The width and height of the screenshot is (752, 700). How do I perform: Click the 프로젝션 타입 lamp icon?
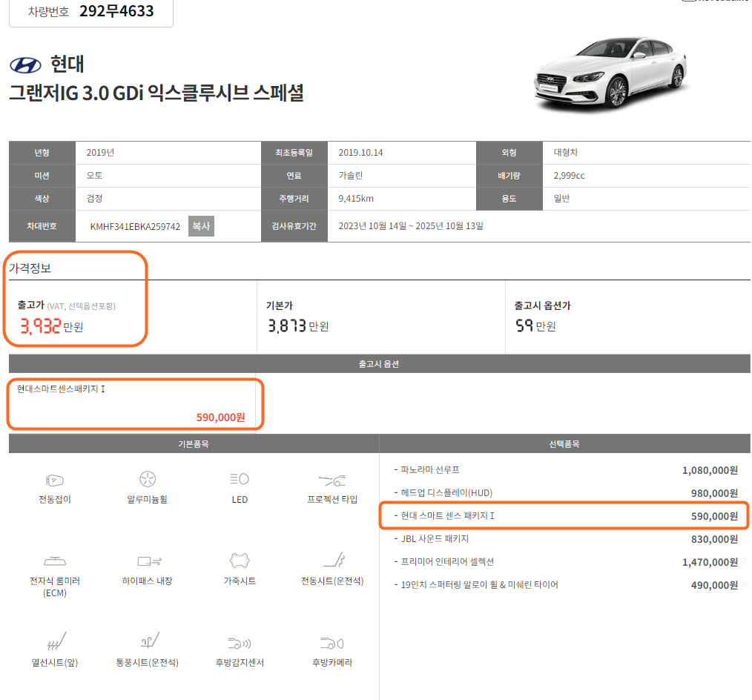[x=332, y=480]
